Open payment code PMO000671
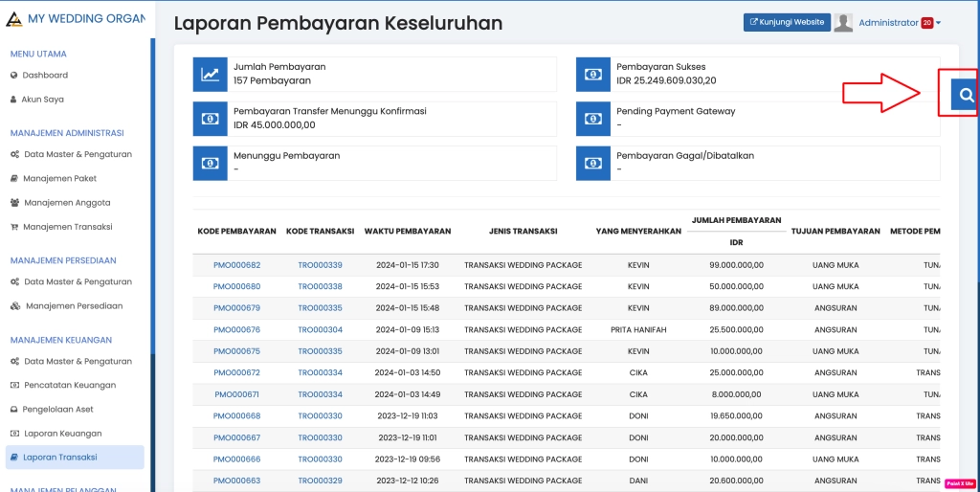Image resolution: width=980 pixels, height=492 pixels. pyautogui.click(x=237, y=394)
